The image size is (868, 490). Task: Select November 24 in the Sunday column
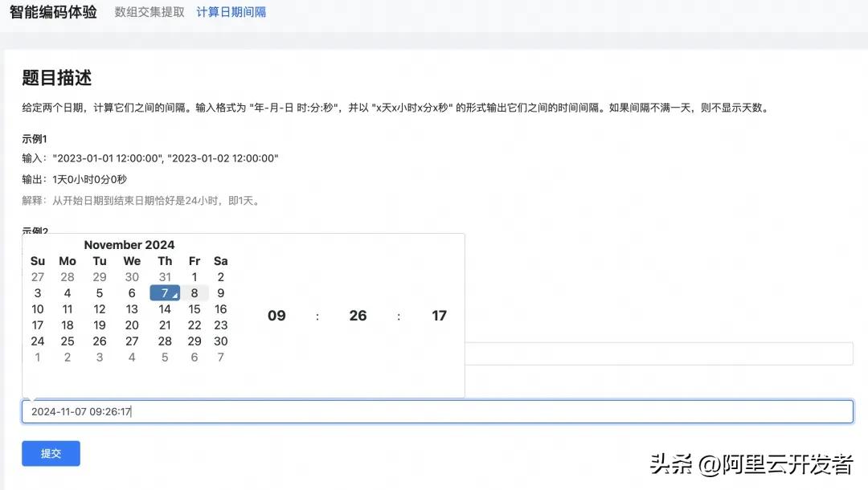(38, 341)
